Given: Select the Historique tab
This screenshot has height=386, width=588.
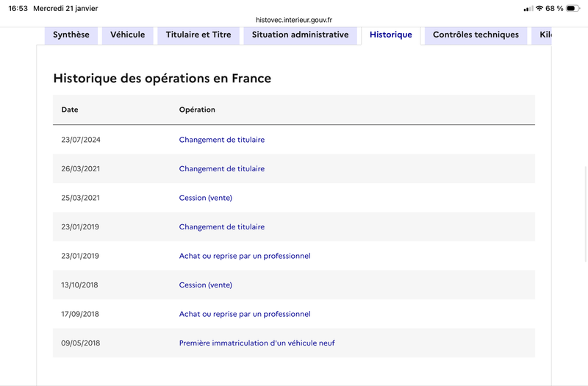Looking at the screenshot, I should click(x=390, y=35).
